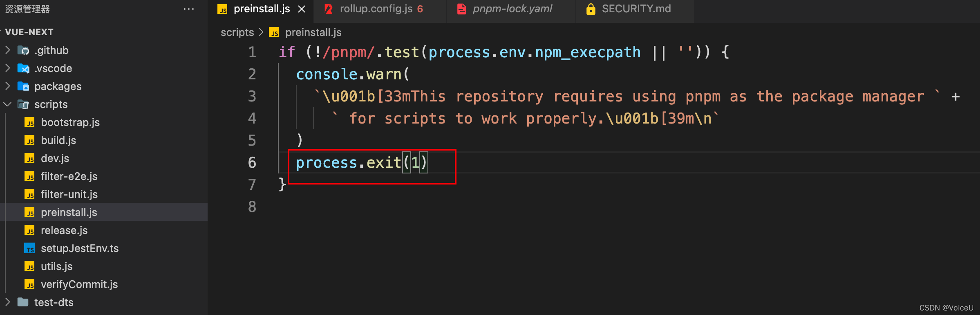980x315 pixels.
Task: Open dev.js in the file tree
Action: coord(55,158)
